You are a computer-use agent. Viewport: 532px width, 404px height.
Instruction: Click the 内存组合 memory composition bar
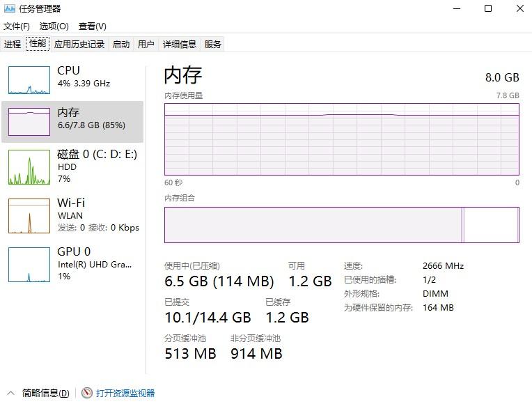[x=342, y=225]
